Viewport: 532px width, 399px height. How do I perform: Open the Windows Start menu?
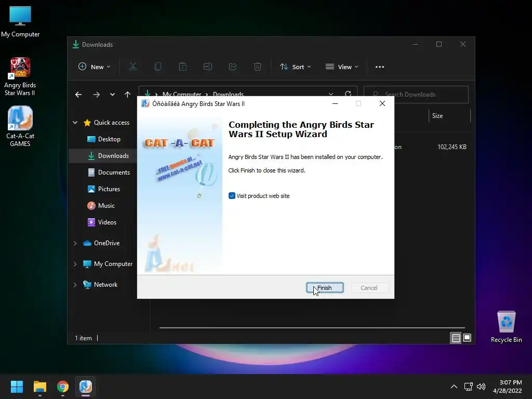(x=17, y=387)
